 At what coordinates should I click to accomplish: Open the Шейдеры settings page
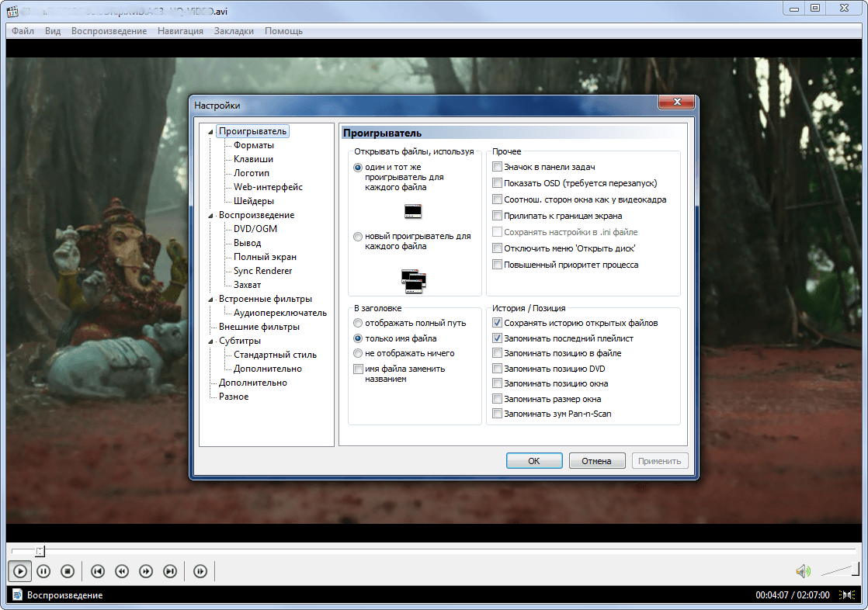(x=254, y=201)
